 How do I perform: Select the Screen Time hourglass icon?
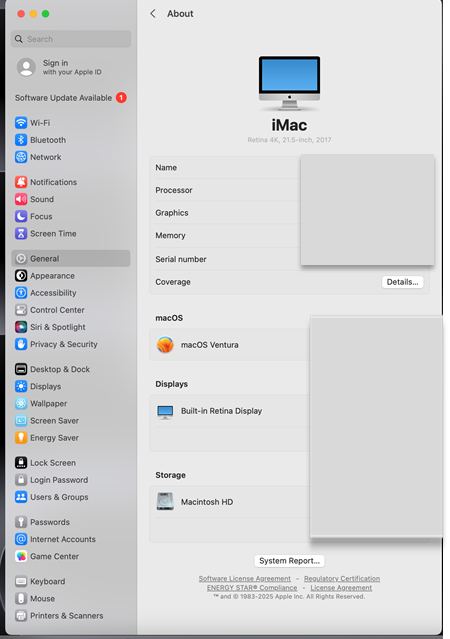(21, 234)
